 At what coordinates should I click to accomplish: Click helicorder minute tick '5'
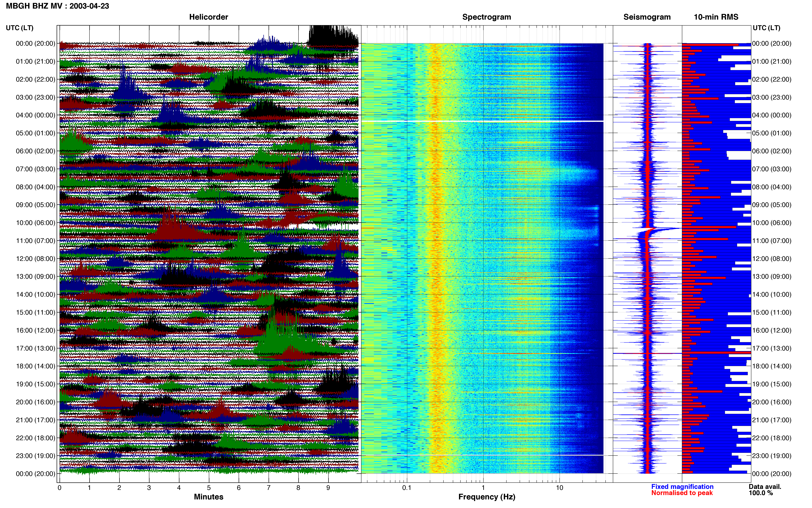coord(209,488)
